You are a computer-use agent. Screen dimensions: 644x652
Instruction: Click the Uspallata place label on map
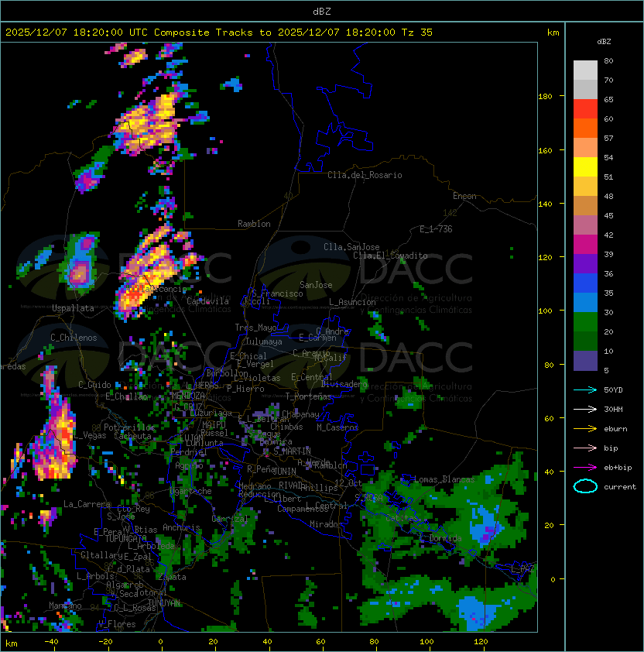point(73,308)
